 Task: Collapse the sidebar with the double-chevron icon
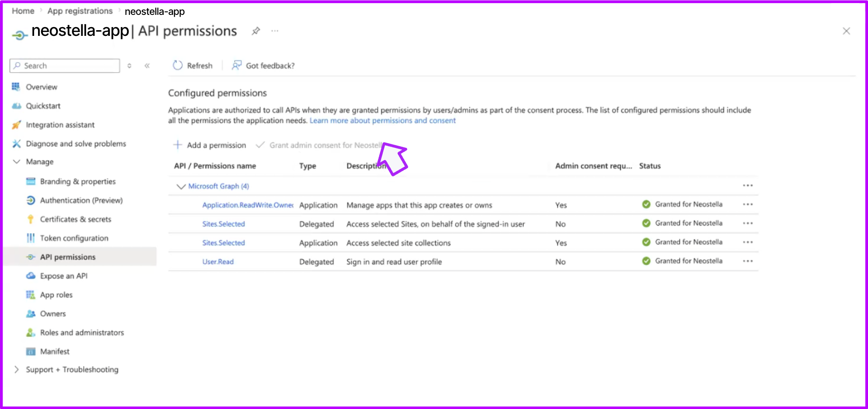pos(147,66)
